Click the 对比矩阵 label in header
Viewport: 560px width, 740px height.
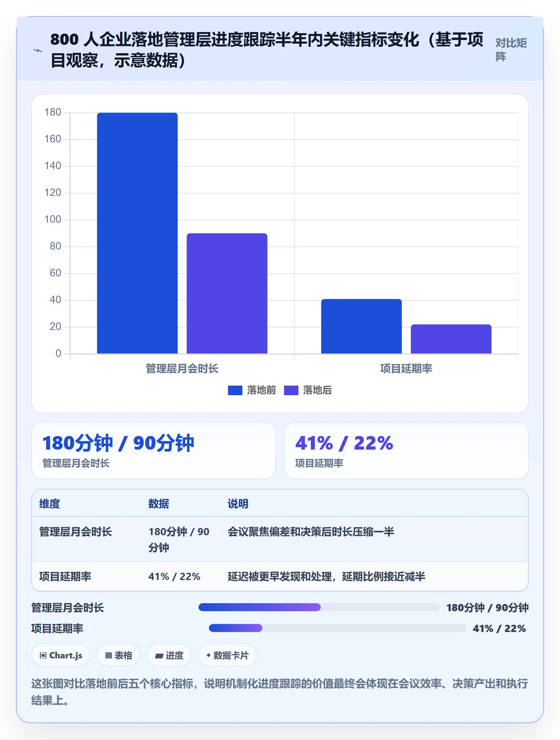511,50
